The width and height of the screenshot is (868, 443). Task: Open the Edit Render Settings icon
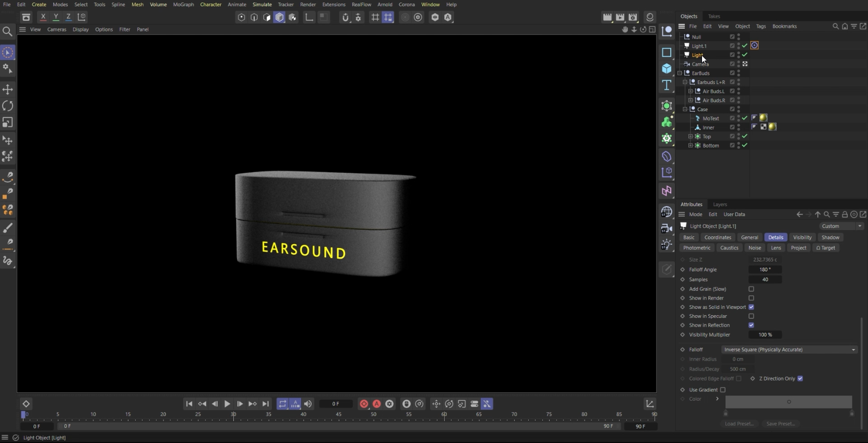633,17
